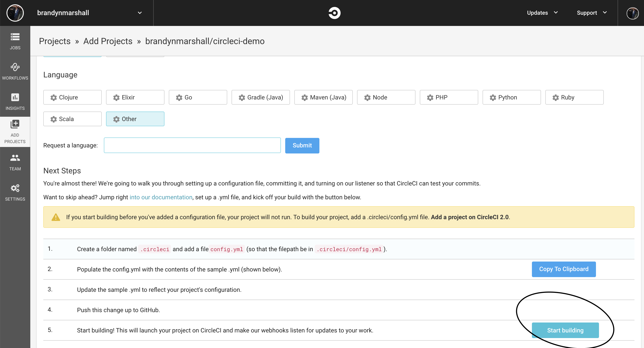The image size is (644, 348).
Task: Click the gear icon on Python
Action: [x=493, y=98]
